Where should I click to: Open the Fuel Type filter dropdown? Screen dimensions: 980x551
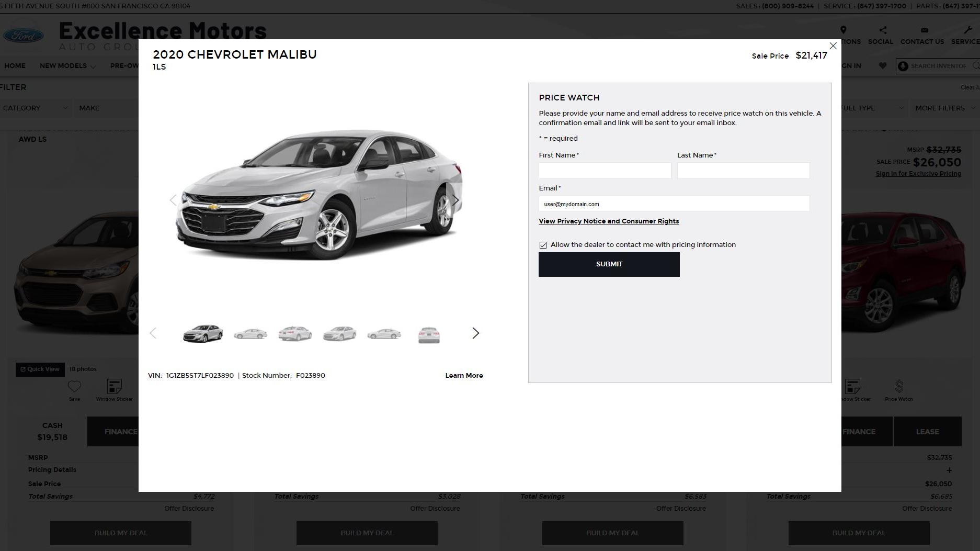point(873,108)
